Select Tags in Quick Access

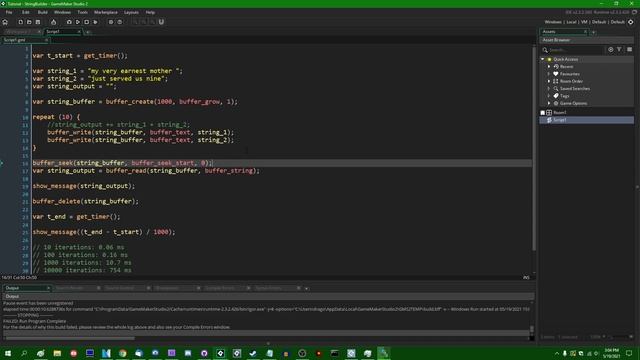click(x=564, y=96)
